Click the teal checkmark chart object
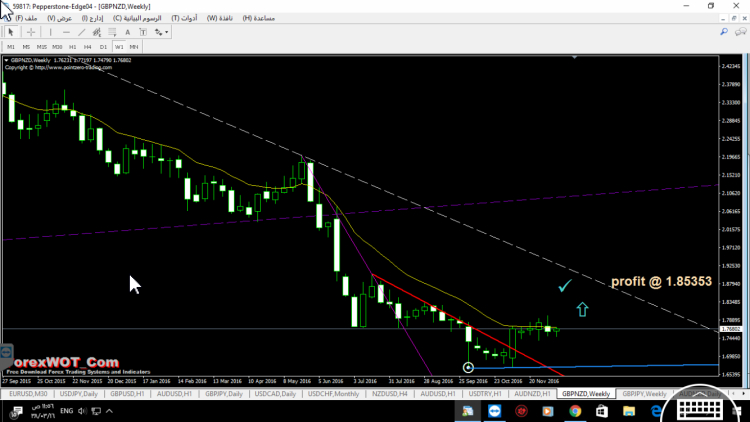Image resolution: width=750 pixels, height=422 pixels. [565, 286]
